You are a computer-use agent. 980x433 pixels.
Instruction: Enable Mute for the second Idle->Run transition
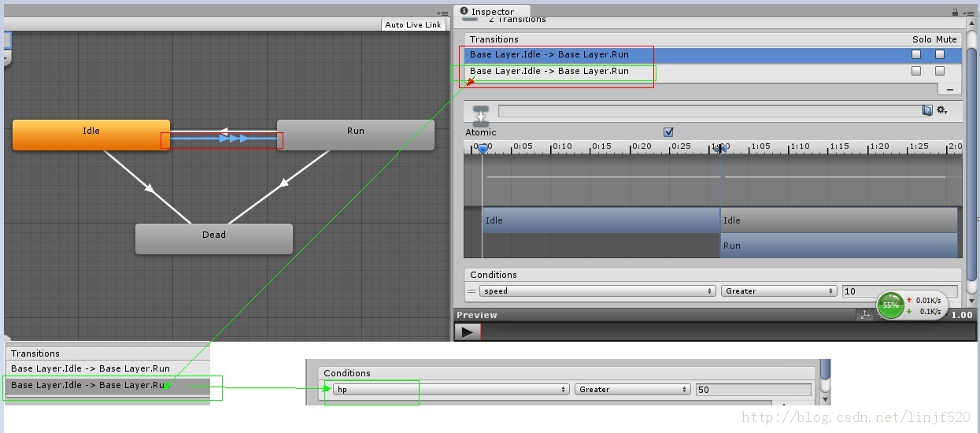point(940,71)
